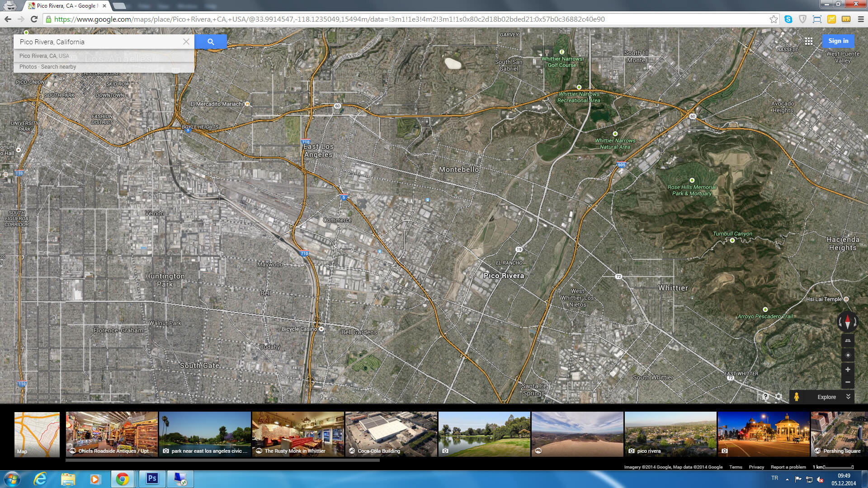Open the Chrome menu button
Screen dimensions: 868x488
coord(860,19)
